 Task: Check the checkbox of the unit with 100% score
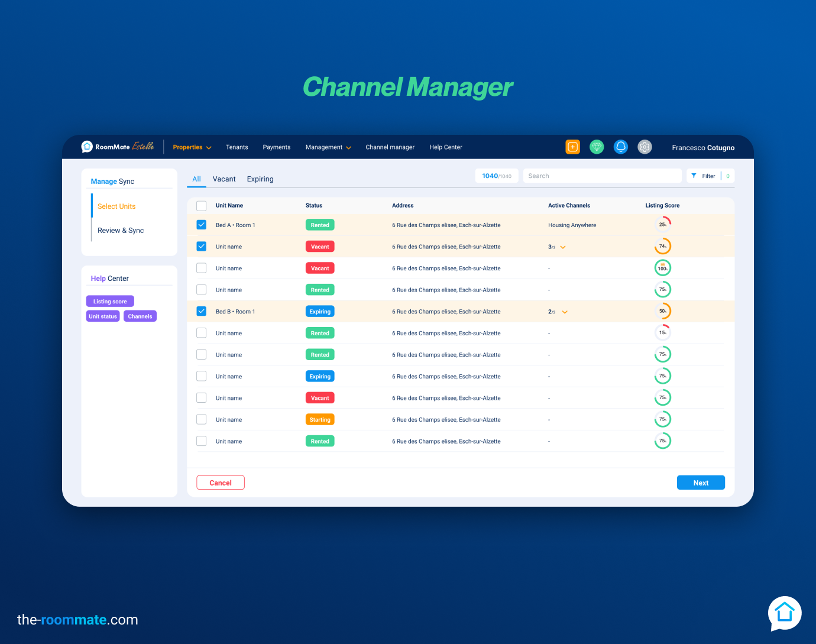202,268
